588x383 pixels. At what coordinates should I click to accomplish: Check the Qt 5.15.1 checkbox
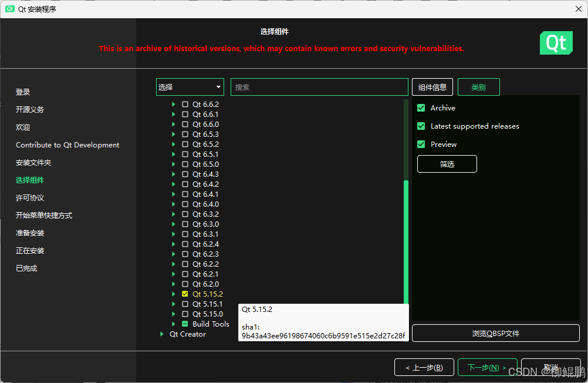tap(185, 304)
